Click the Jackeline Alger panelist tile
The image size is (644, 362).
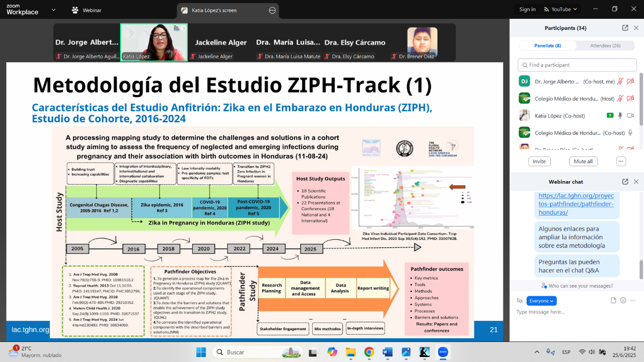coord(221,42)
